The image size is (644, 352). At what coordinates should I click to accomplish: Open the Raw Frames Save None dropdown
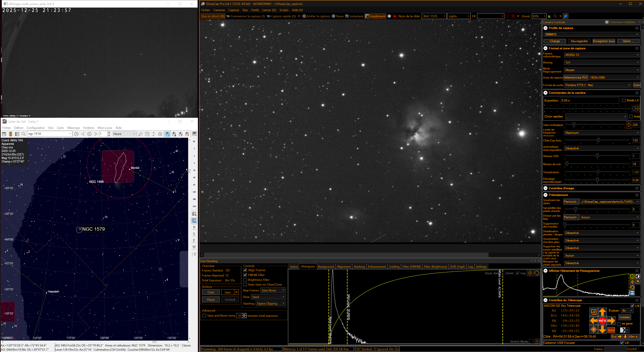pos(273,290)
